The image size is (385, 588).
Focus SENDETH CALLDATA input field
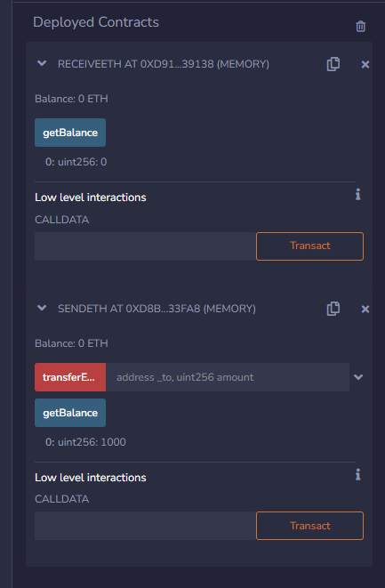146,526
